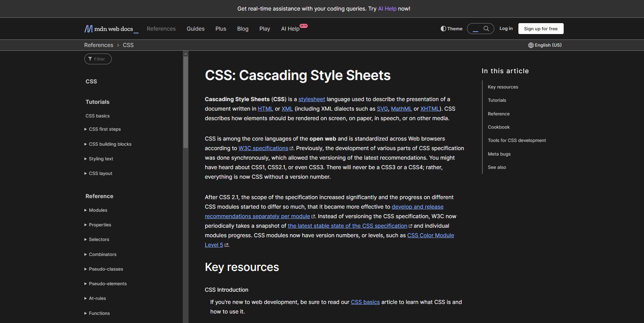
Task: Open CSS basics link in Key resources
Action: 365,302
